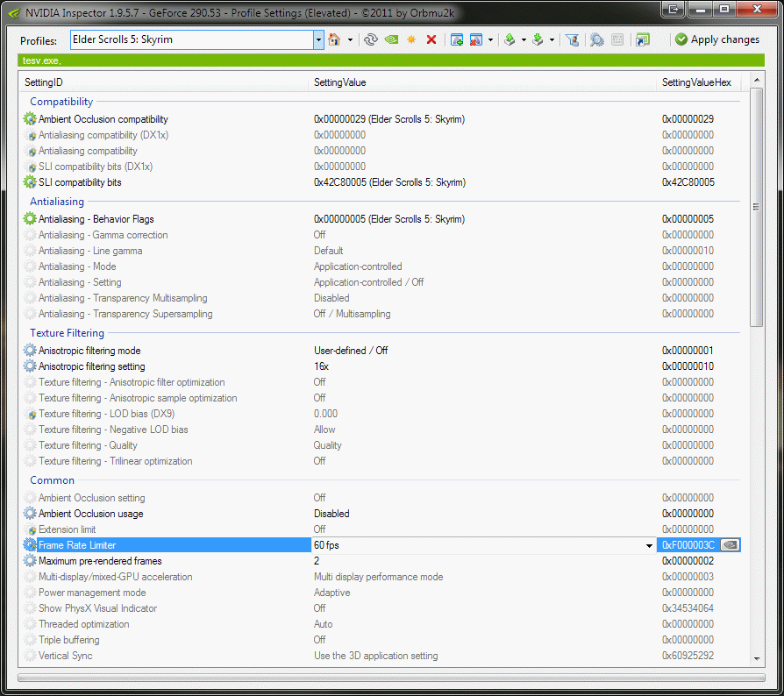Click the 16x anisotropic filtering value
Image resolution: width=784 pixels, height=696 pixels.
point(322,366)
